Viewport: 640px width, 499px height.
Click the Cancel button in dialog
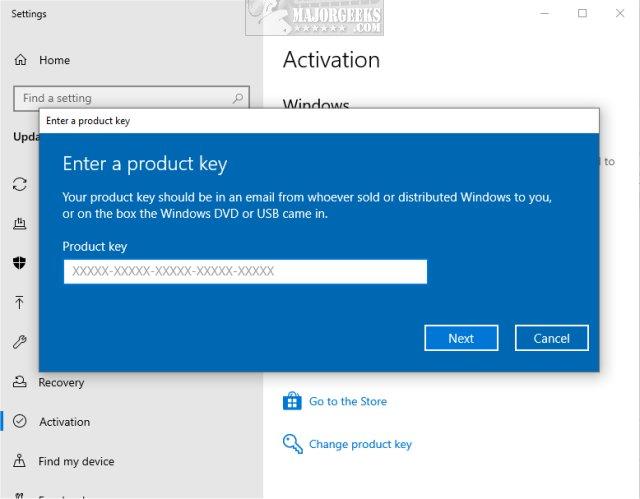click(552, 338)
